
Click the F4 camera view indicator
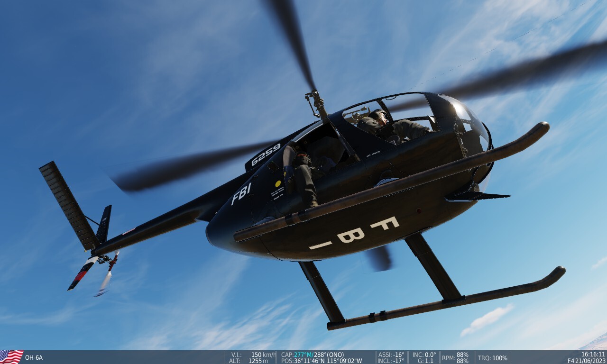coord(571,361)
